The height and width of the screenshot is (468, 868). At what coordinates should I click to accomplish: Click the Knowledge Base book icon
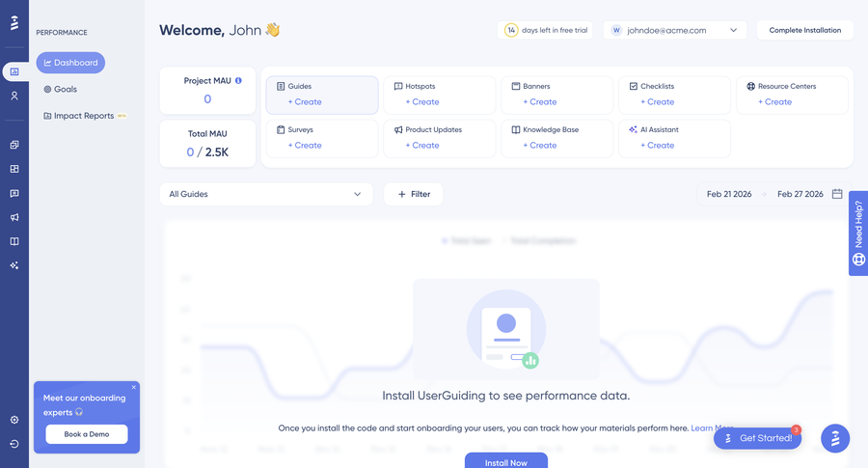[x=516, y=129]
